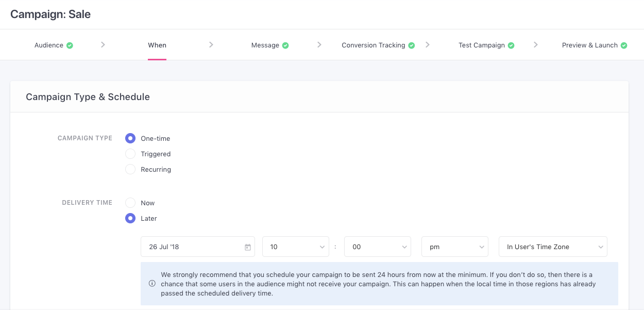Click the calendar icon in date field
This screenshot has height=310, width=644.
click(x=247, y=247)
